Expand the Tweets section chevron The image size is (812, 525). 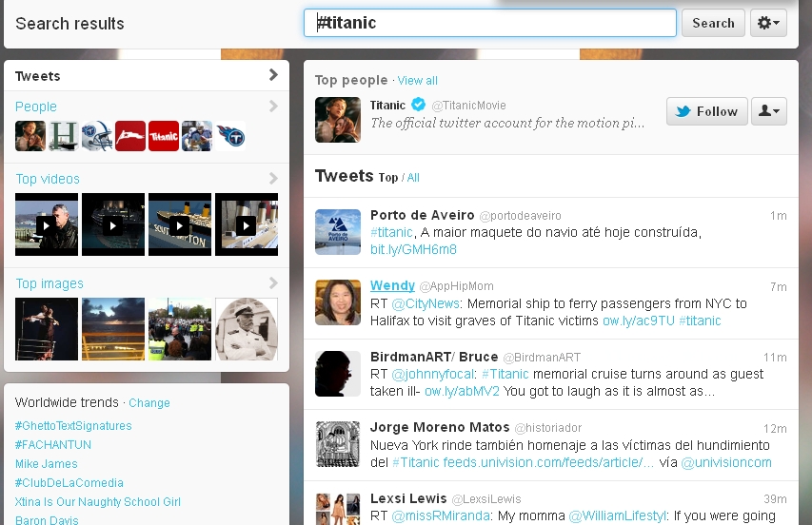pos(273,75)
